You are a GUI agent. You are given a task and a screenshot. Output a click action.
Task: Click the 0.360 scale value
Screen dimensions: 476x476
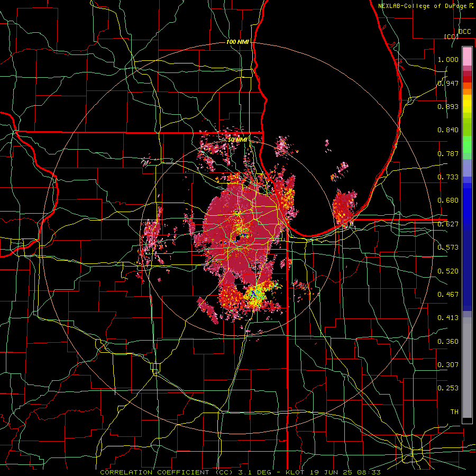click(448, 342)
